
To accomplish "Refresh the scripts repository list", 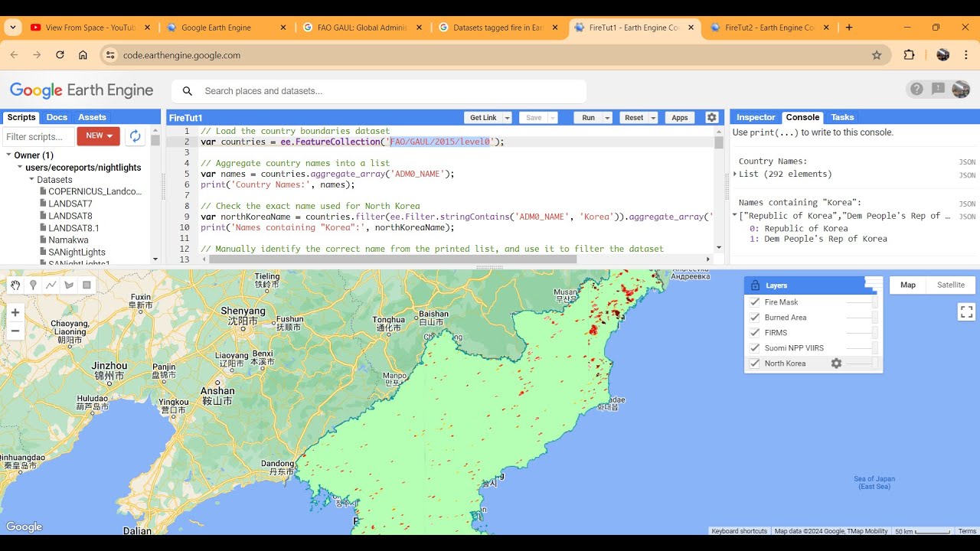I will point(135,136).
